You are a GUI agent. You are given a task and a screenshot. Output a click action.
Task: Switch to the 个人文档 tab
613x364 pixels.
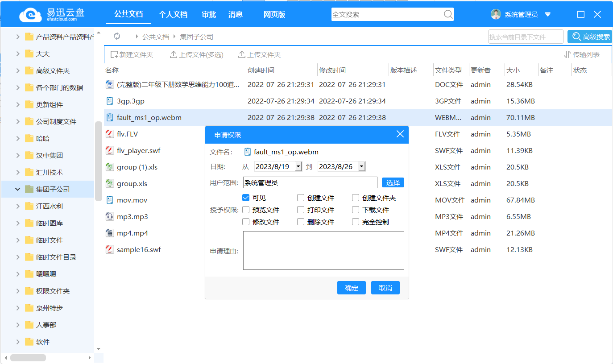click(x=173, y=14)
